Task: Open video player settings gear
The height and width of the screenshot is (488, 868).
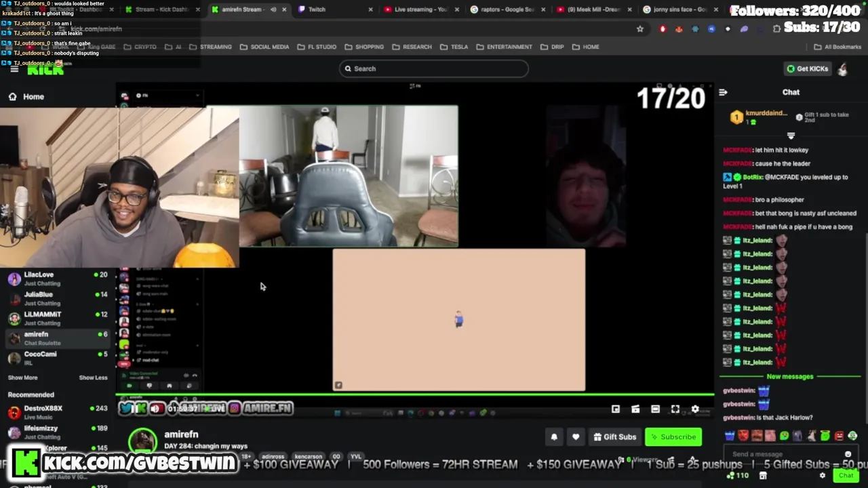Action: (695, 409)
